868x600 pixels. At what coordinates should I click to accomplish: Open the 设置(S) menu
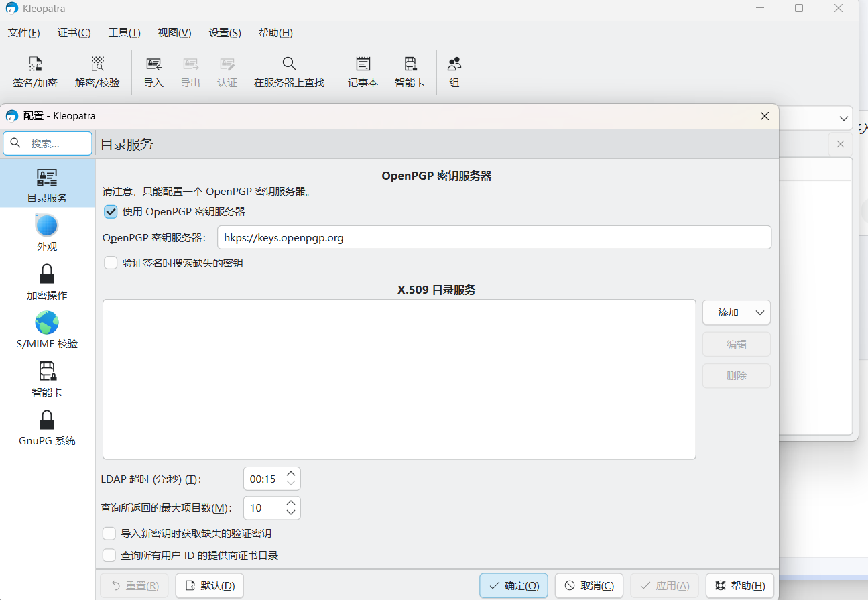pos(225,33)
